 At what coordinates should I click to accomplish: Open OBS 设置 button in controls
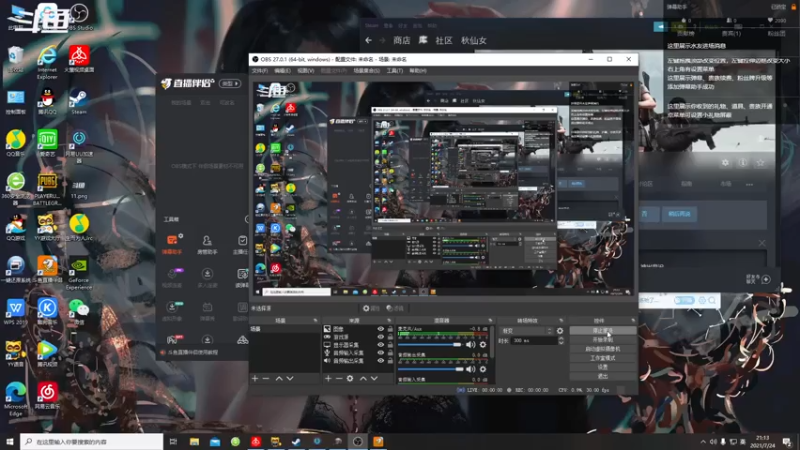(603, 367)
